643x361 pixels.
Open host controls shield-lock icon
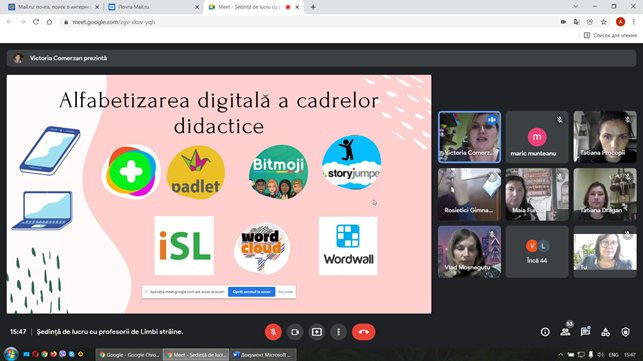coord(625,332)
